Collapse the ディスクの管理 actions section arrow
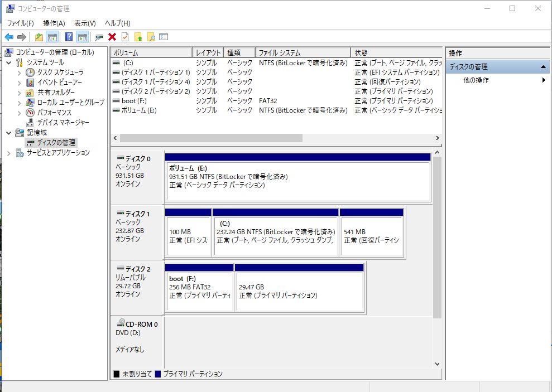This screenshot has width=552, height=392. coord(544,67)
